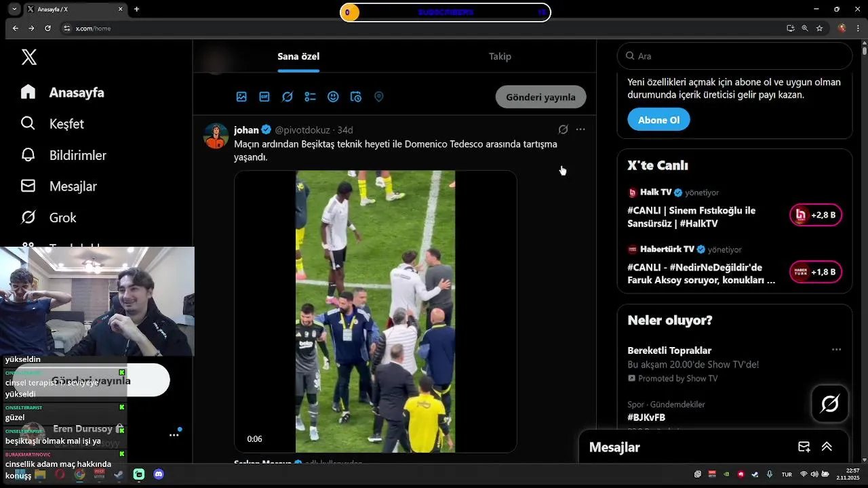This screenshot has width=868, height=488.
Task: Click the install app icon in address bar
Action: [790, 28]
